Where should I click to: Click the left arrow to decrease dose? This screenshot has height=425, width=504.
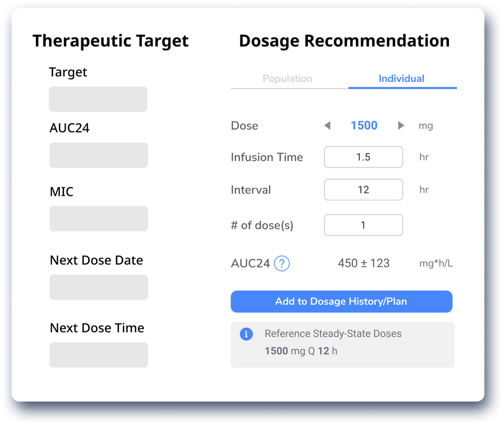(x=327, y=125)
